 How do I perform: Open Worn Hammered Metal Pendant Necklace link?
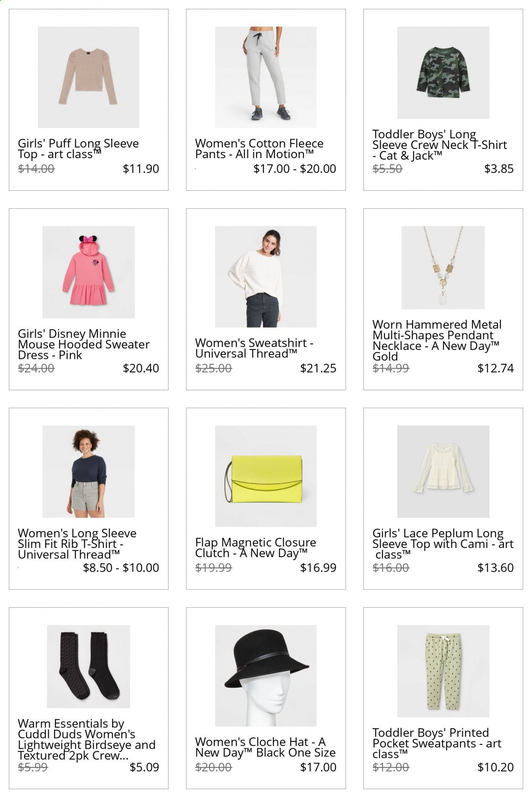click(x=437, y=340)
